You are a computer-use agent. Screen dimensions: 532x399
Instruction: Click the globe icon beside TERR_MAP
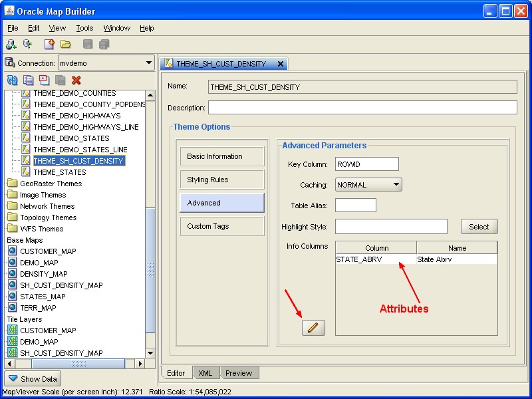[x=13, y=307]
